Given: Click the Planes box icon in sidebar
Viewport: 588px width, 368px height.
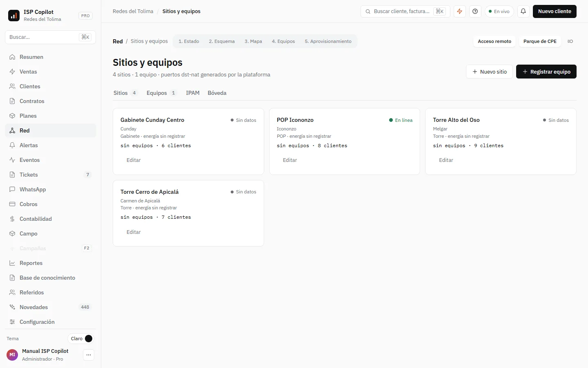Looking at the screenshot, I should click(x=12, y=116).
